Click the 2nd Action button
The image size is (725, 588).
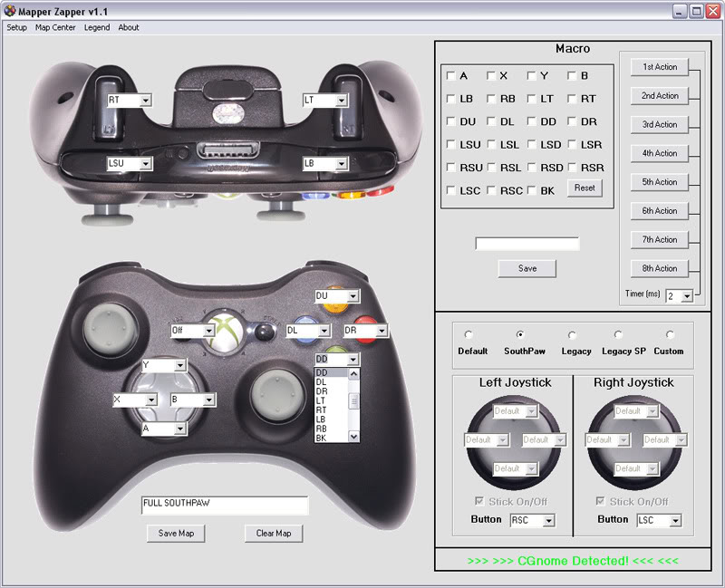pos(660,96)
